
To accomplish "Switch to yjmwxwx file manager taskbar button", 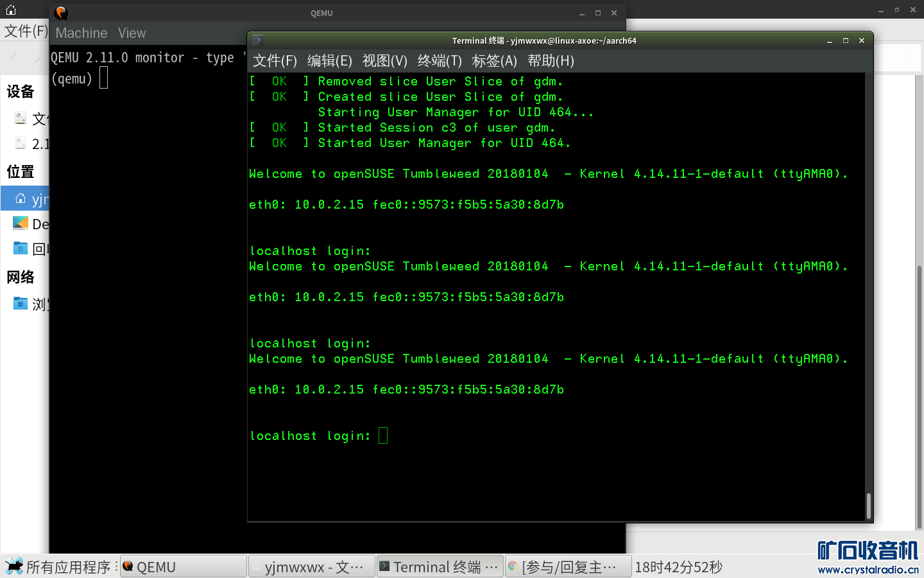I will (x=312, y=567).
